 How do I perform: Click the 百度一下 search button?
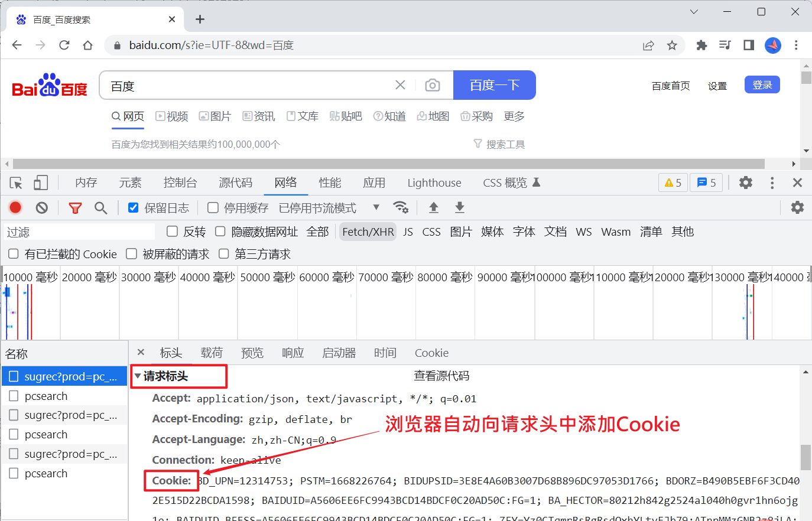pyautogui.click(x=495, y=85)
